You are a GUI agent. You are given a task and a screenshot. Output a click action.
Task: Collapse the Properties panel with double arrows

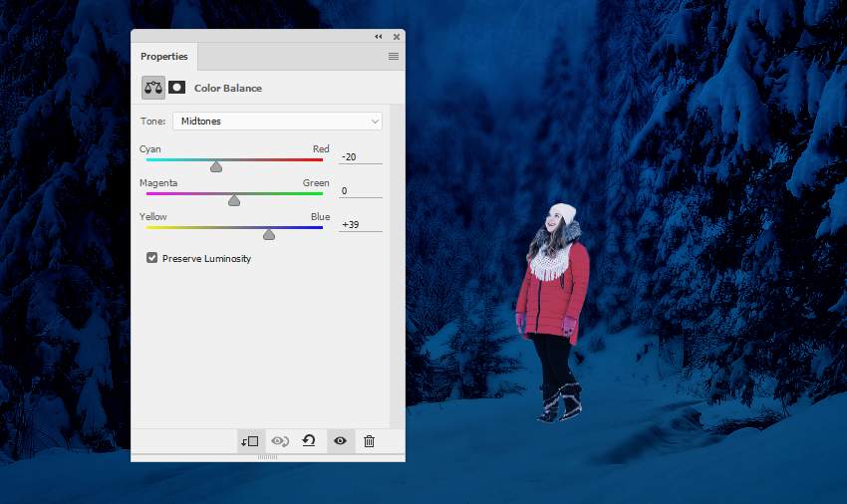(x=378, y=36)
